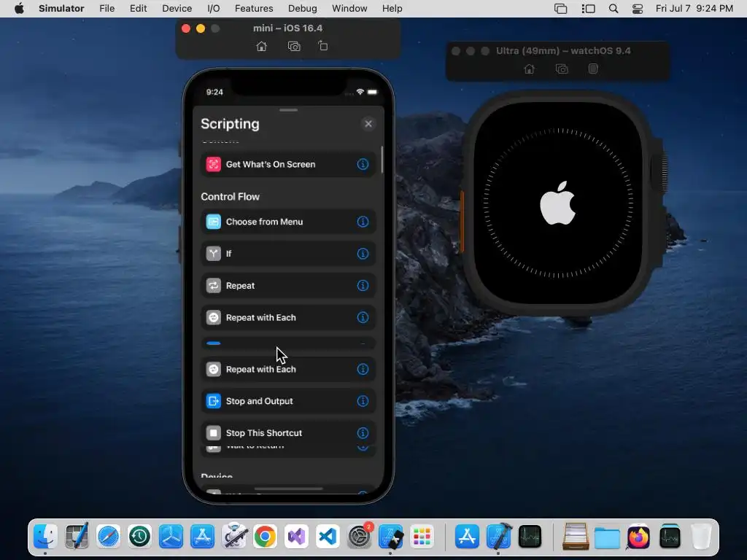Open Xcode hammer icon in Dock
The height and width of the screenshot is (560, 747).
(x=499, y=537)
